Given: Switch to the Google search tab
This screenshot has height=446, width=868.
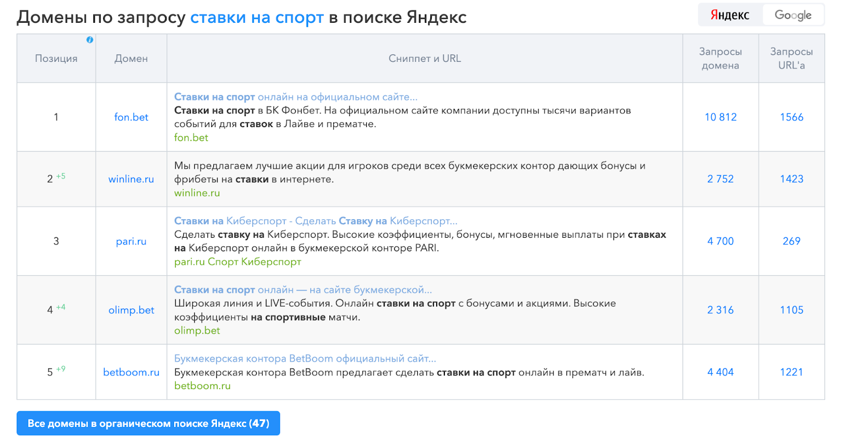Looking at the screenshot, I should click(x=793, y=15).
